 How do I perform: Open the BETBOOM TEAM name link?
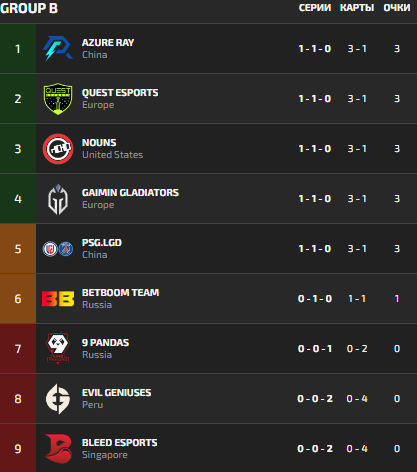(x=120, y=293)
